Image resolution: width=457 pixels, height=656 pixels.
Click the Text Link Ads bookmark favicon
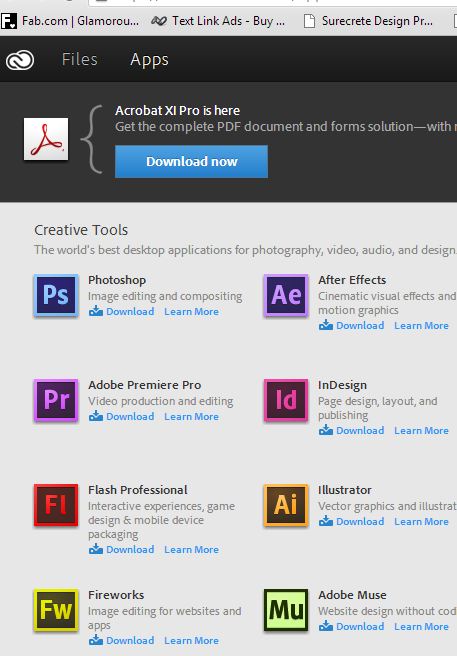coord(159,21)
